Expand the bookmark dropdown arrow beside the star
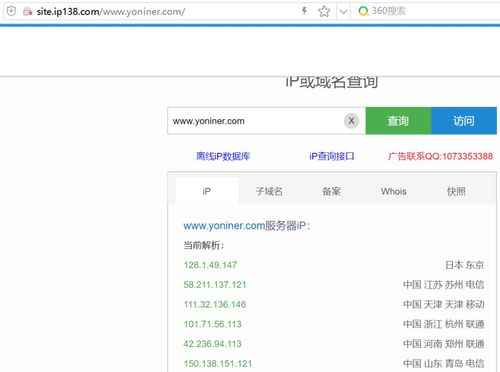500x372 pixels. [x=343, y=12]
